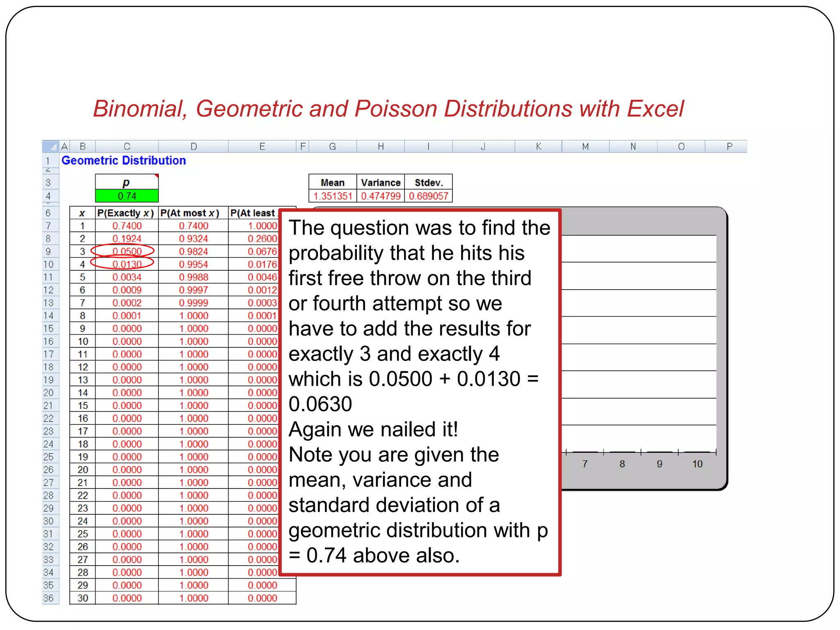Select column M header
This screenshot has height=630, width=840.
pyautogui.click(x=585, y=146)
